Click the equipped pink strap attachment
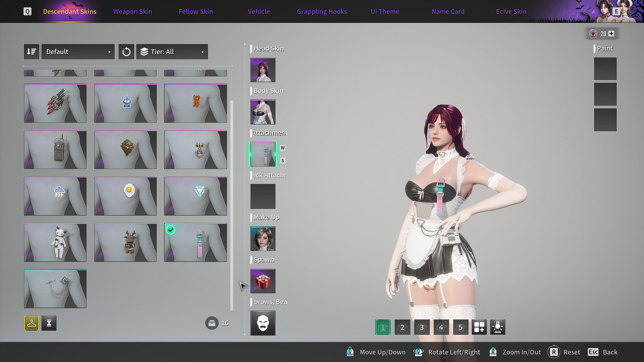 [196, 242]
